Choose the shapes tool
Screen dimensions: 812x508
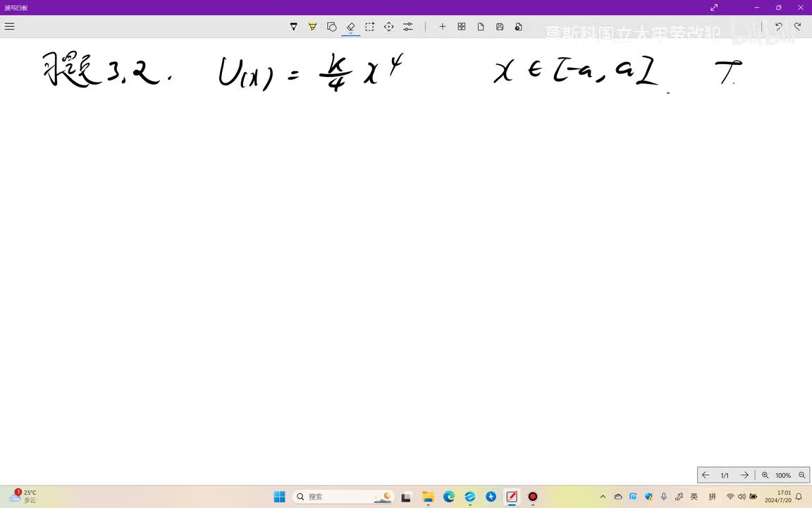(331, 26)
